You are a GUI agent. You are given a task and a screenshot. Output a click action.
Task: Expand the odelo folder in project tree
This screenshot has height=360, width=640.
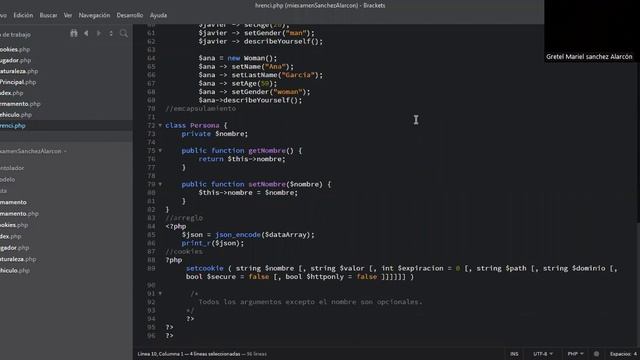[x=7, y=179]
